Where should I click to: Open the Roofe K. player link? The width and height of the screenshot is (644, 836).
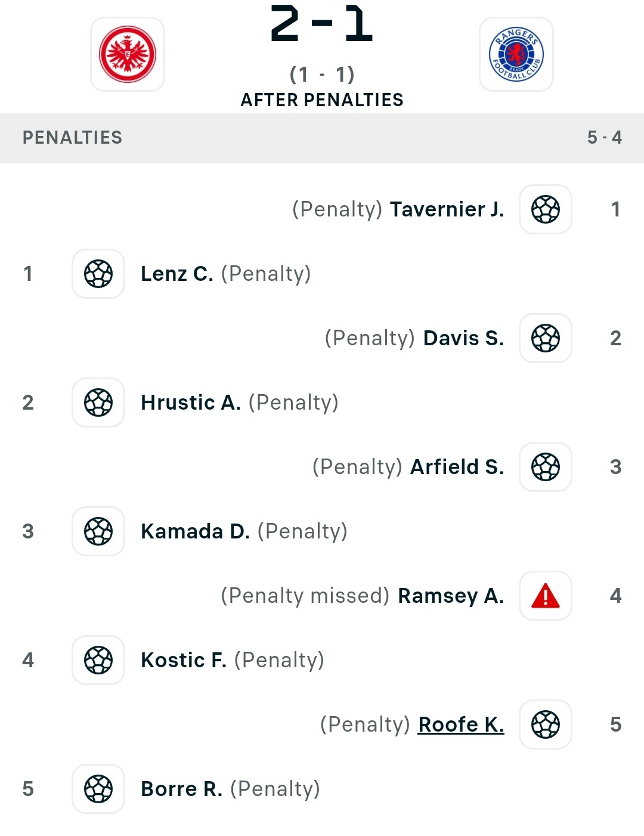[x=461, y=724]
